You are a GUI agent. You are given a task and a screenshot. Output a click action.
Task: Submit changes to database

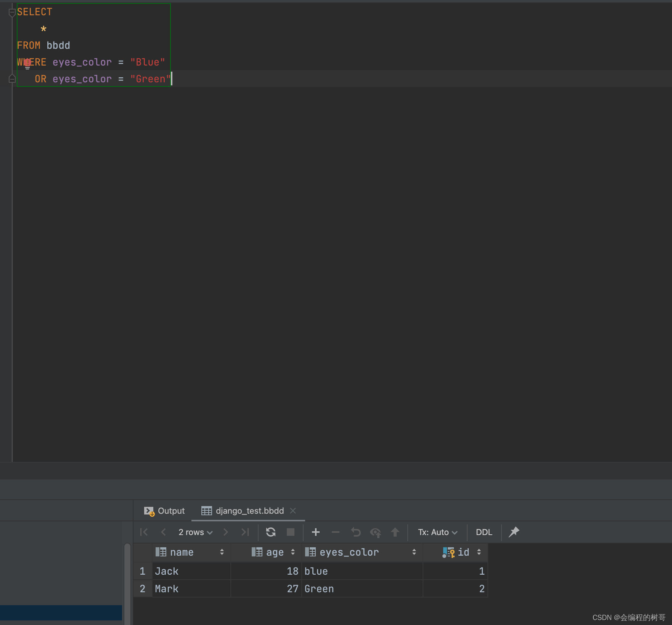pos(395,532)
